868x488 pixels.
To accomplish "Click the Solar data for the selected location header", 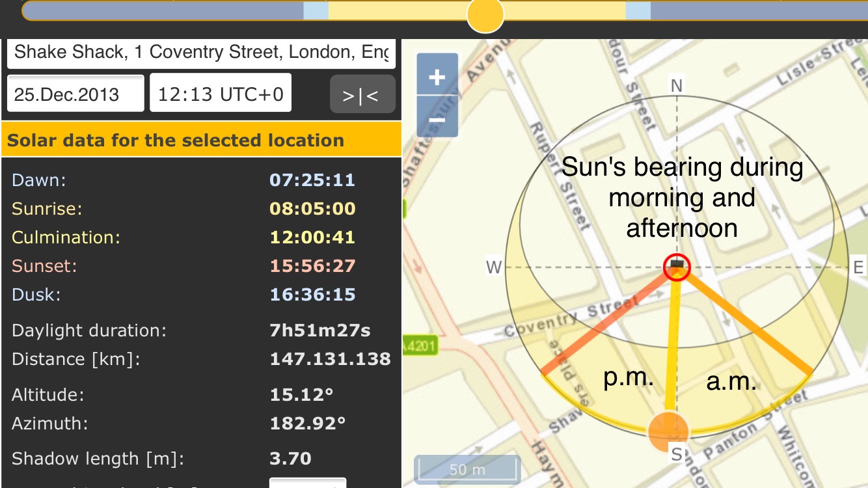I will [201, 140].
